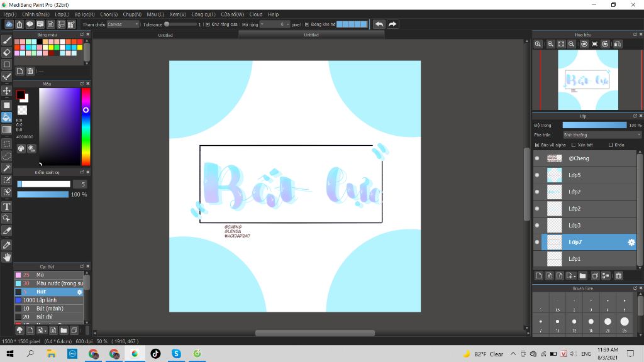
Task: Duplicate the layer using copy icon
Action: (595, 276)
